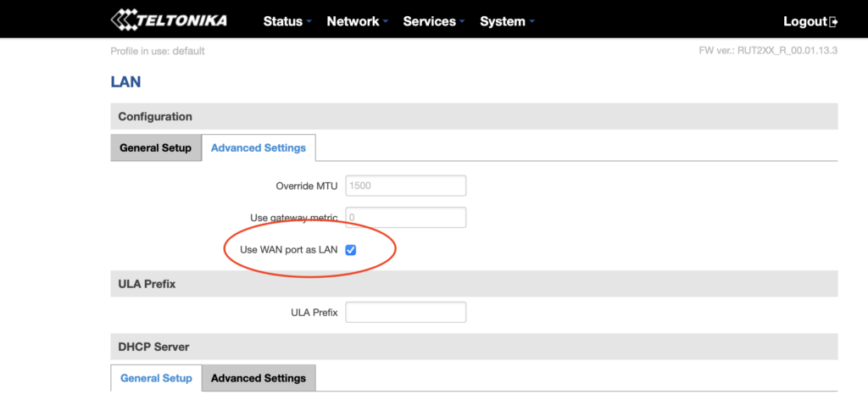Click the LAN page heading

click(125, 82)
